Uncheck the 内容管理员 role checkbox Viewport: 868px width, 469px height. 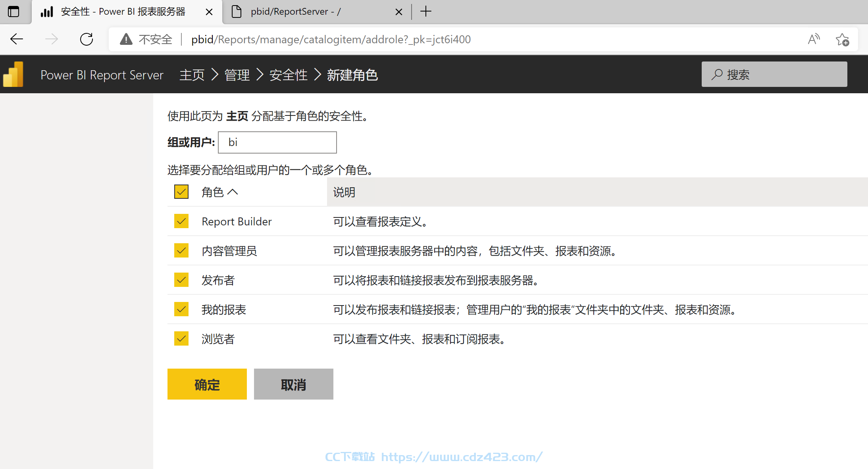pyautogui.click(x=181, y=250)
